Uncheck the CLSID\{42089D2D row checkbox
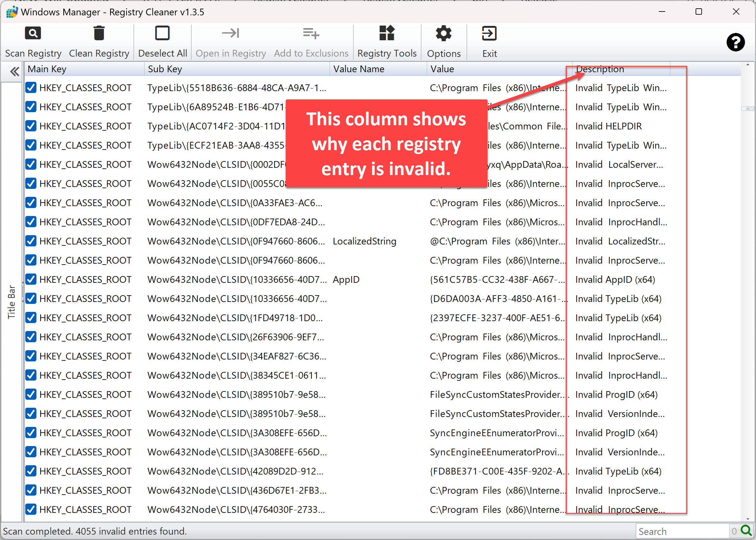Screen dimensions: 756x540 point(31,471)
